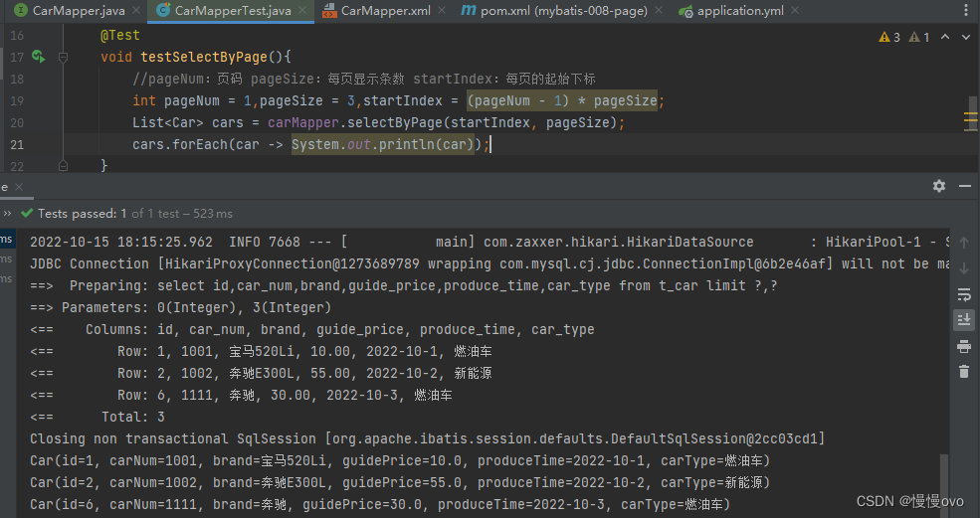This screenshot has height=518, width=980.
Task: Click the Row: 6, 1111 console line
Action: [x=241, y=395]
